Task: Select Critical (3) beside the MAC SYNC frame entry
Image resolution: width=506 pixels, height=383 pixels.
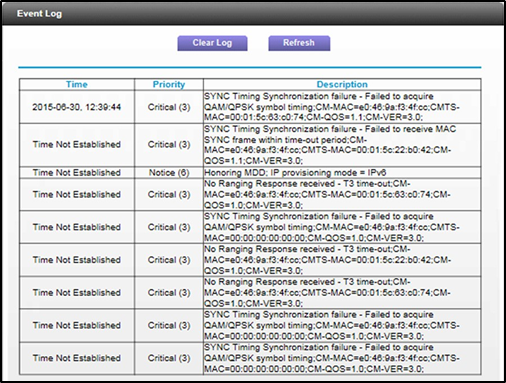Action: click(169, 145)
